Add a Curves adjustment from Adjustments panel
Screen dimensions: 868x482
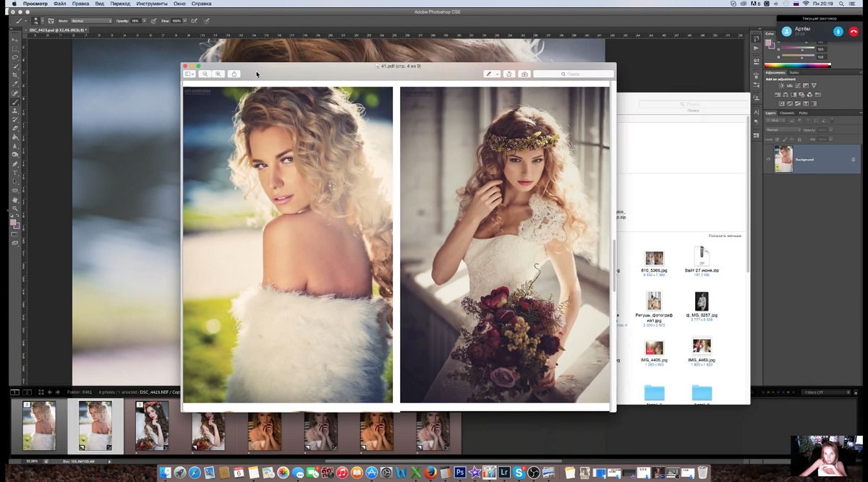tap(798, 85)
